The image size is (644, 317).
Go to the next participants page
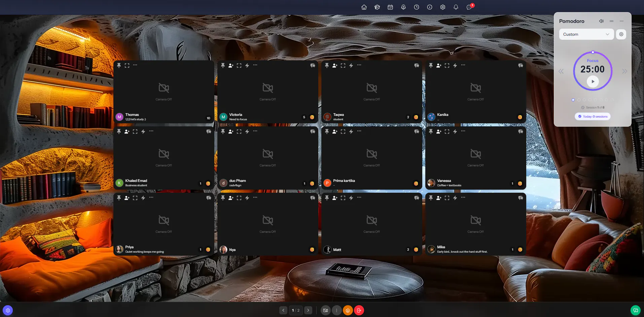(308, 310)
